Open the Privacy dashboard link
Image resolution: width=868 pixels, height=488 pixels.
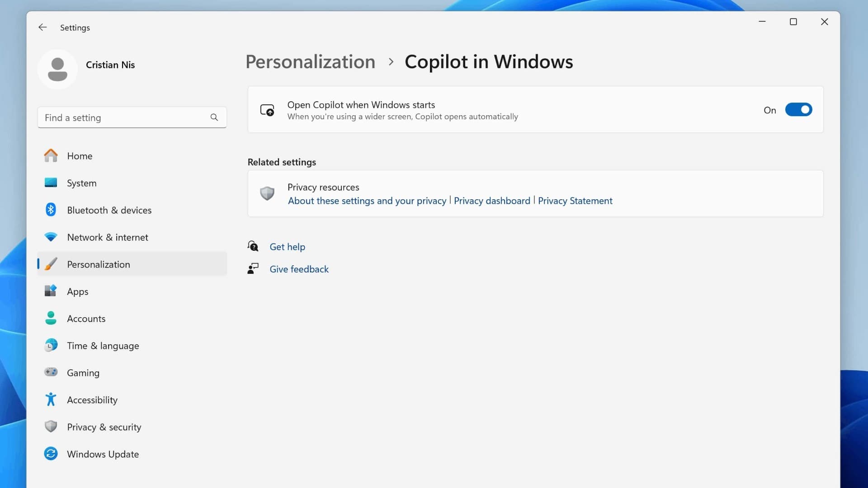pos(492,201)
